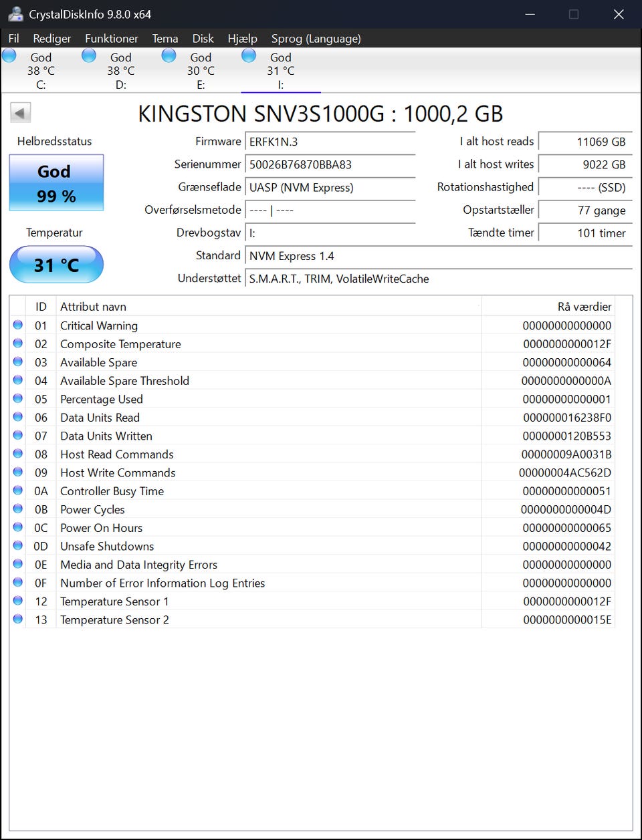Click the Opstartstæller value 77 gange
The width and height of the screenshot is (642, 840).
[585, 210]
